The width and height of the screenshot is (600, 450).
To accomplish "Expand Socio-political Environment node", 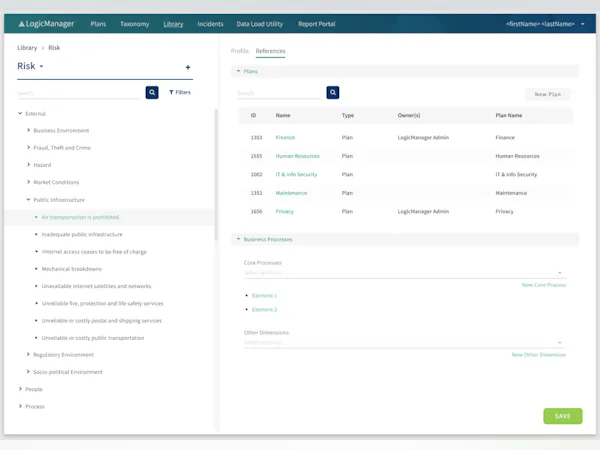I will [x=28, y=372].
